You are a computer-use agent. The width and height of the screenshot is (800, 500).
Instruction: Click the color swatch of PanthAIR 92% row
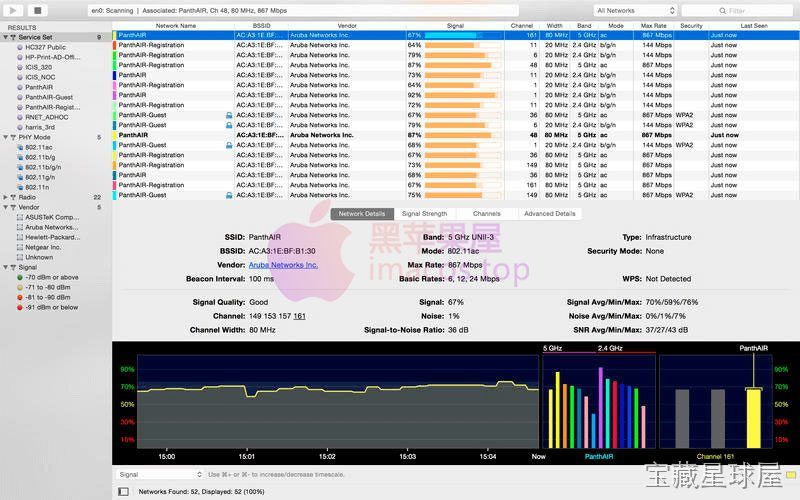114,95
